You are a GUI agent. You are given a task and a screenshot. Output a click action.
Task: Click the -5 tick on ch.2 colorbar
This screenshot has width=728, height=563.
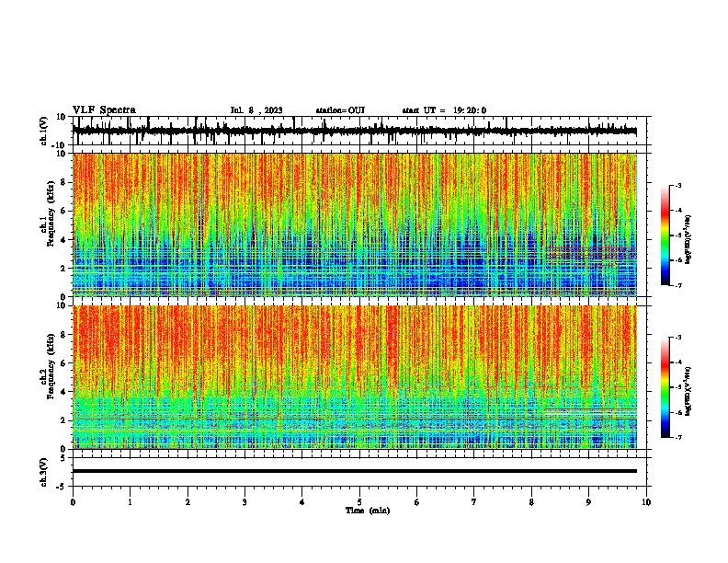click(677, 387)
